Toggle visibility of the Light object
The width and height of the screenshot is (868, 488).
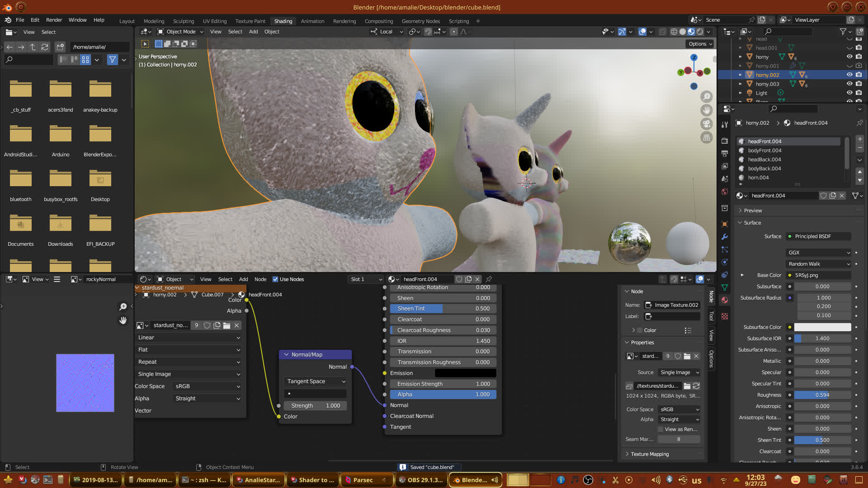pyautogui.click(x=849, y=93)
